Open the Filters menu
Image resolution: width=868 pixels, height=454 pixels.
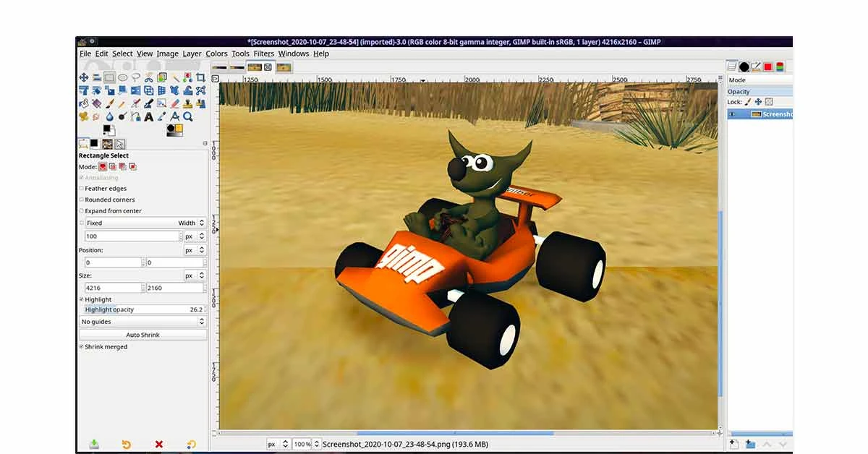coord(263,53)
